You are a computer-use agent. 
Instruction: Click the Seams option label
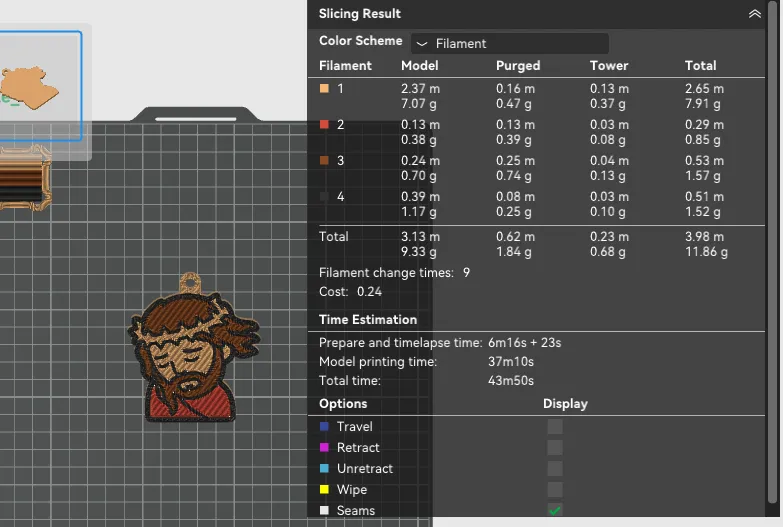(356, 511)
